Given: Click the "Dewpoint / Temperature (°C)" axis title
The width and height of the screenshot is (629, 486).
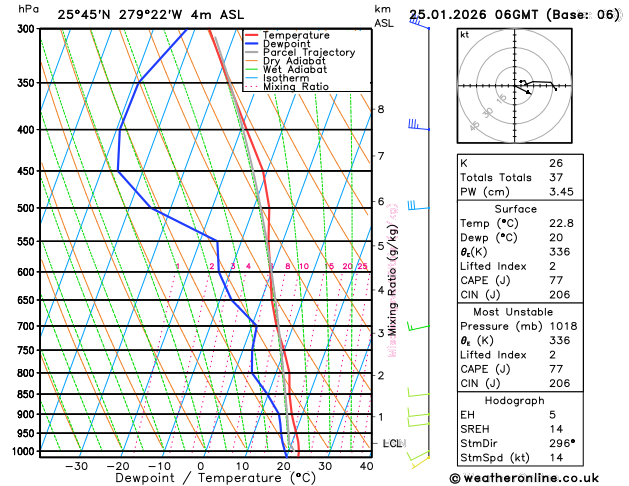Looking at the screenshot, I should [x=215, y=478].
